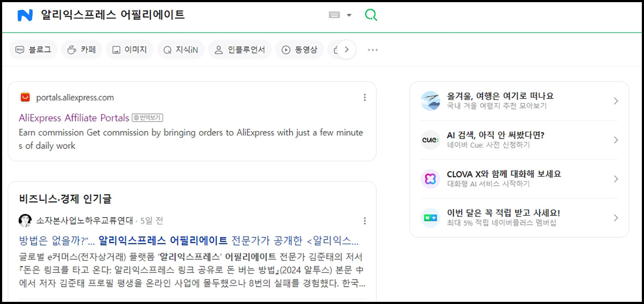Open AliExpress Affiliate Portals result title
This screenshot has height=304, width=644.
pos(74,118)
